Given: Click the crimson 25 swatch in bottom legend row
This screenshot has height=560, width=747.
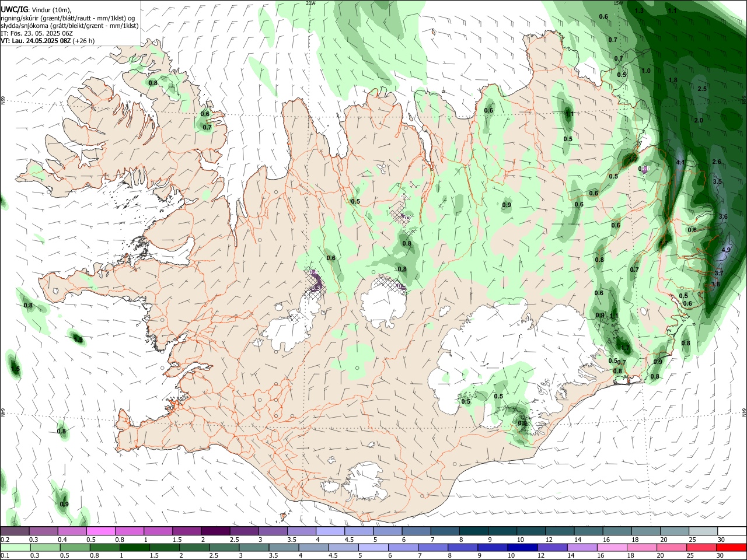Looking at the screenshot, I should click(x=702, y=547).
